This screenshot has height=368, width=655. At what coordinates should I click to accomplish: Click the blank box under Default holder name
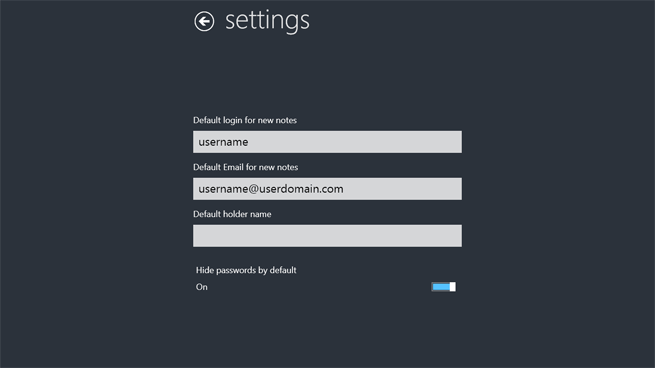tap(327, 236)
